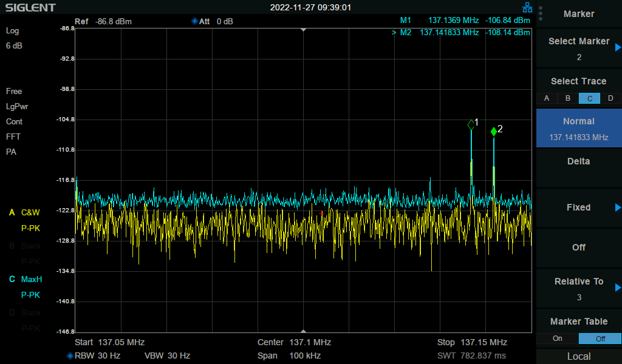Select the Delta marker mode
The width and height of the screenshot is (622, 364).
pyautogui.click(x=578, y=161)
